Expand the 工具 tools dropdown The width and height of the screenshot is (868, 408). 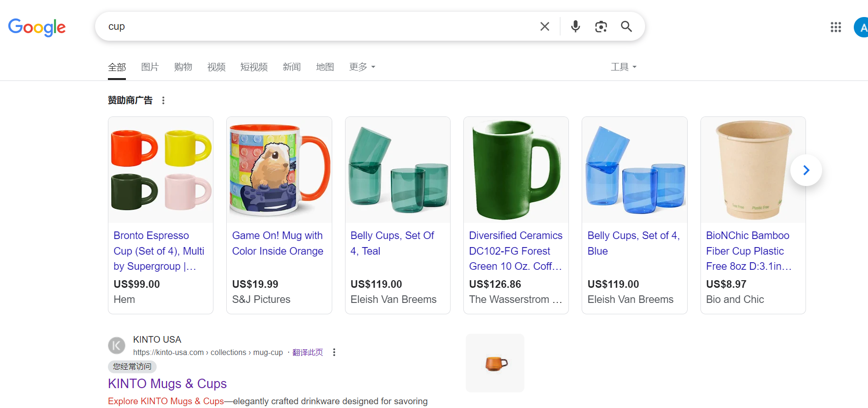click(x=623, y=67)
